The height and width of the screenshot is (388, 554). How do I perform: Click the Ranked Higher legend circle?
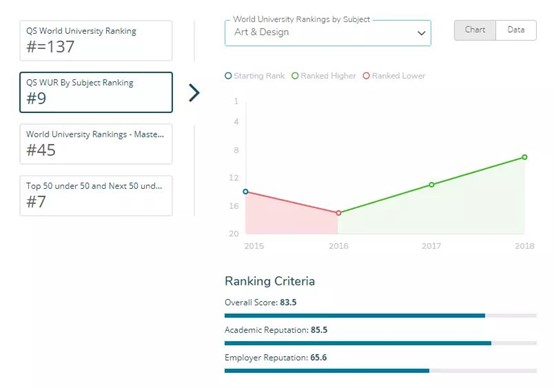coord(295,76)
